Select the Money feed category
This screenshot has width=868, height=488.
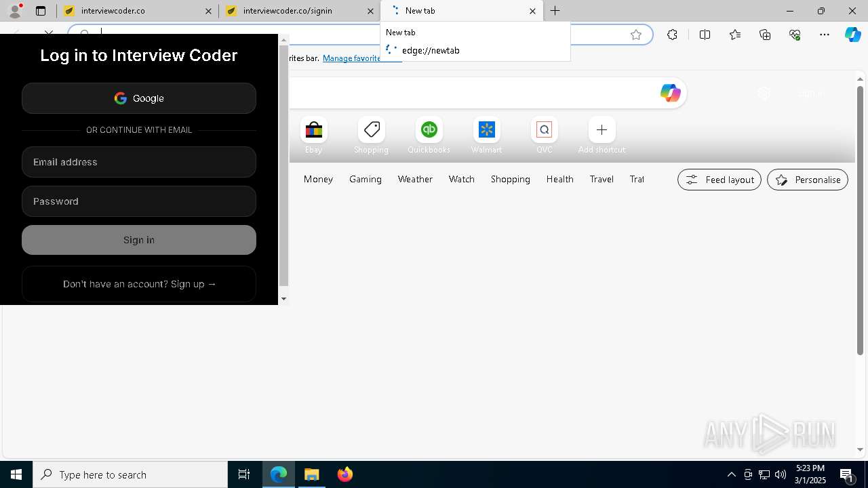click(318, 179)
